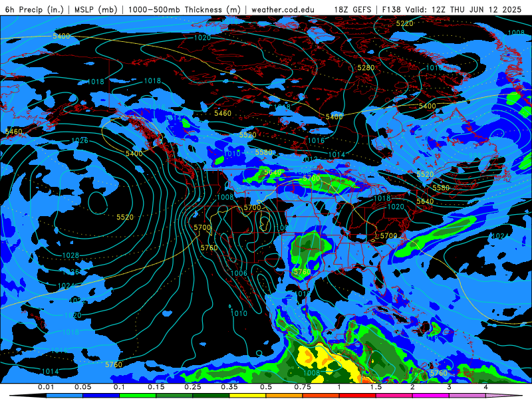The image size is (532, 399).
Task: Click the 0.75 legend value
Action: (x=303, y=387)
